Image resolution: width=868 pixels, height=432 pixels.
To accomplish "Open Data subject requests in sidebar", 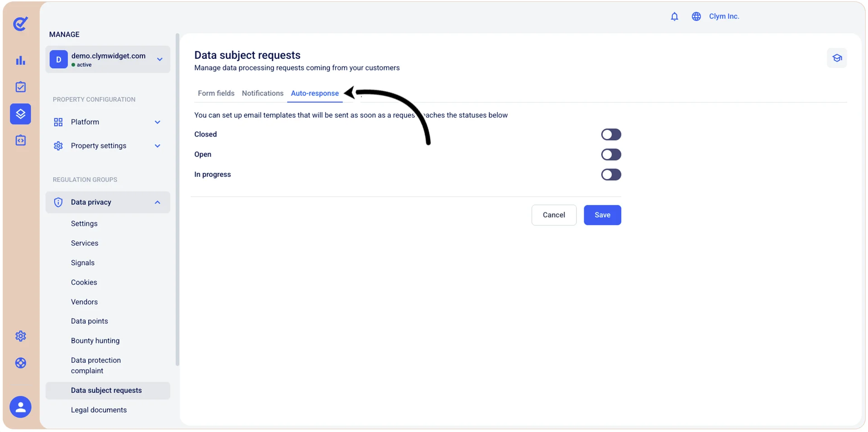I will (108, 390).
